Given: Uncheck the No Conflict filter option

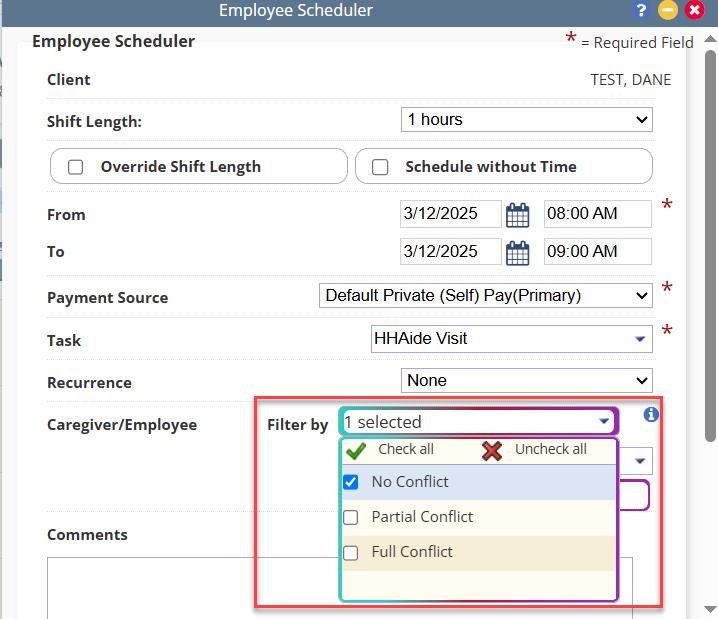Looking at the screenshot, I should (x=351, y=482).
